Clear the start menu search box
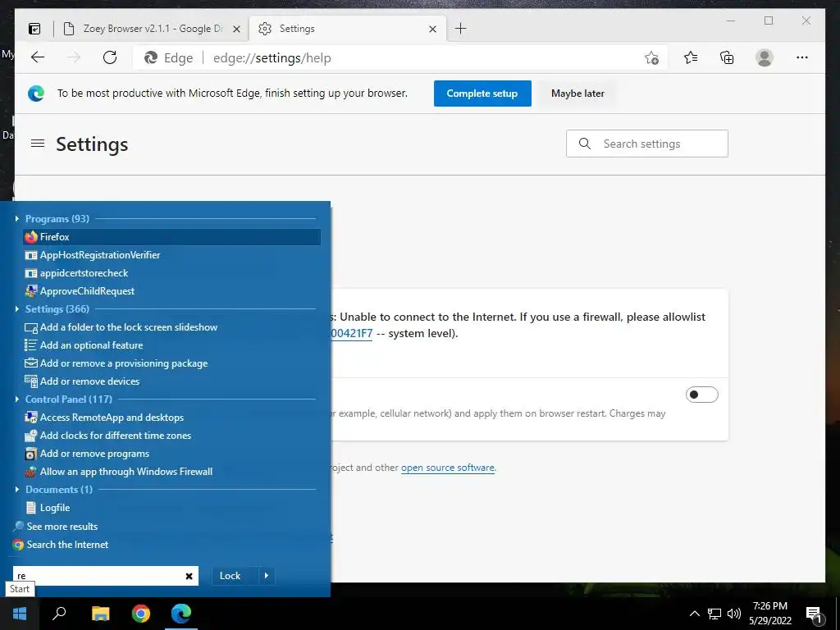 click(x=189, y=576)
